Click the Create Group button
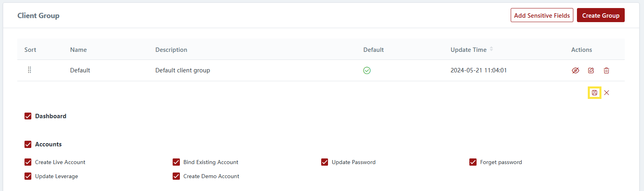Image resolution: width=644 pixels, height=191 pixels. (601, 15)
